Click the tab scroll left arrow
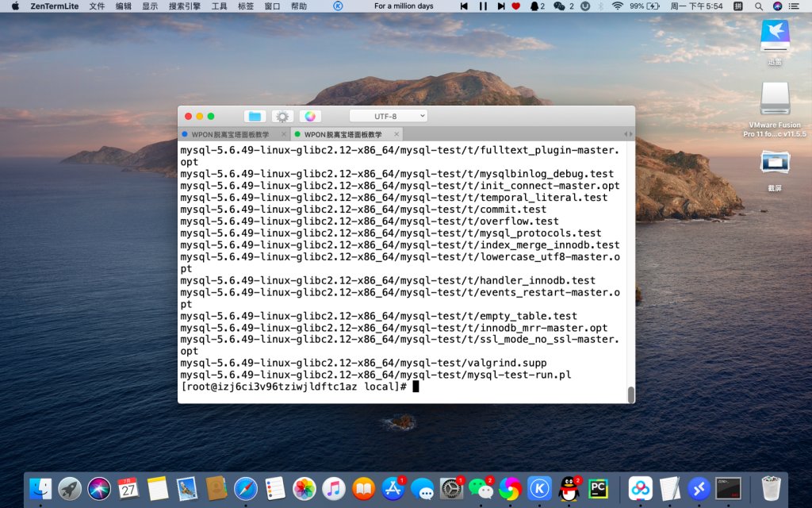 (x=626, y=134)
